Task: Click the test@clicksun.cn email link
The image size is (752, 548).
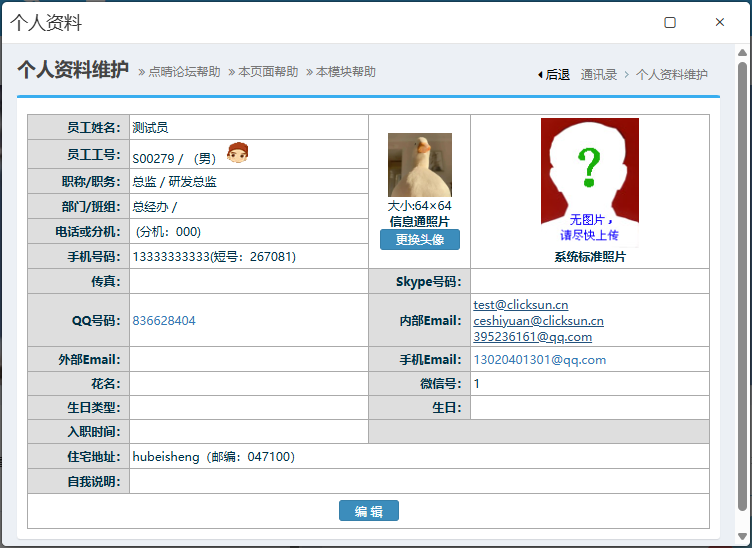Action: 521,305
